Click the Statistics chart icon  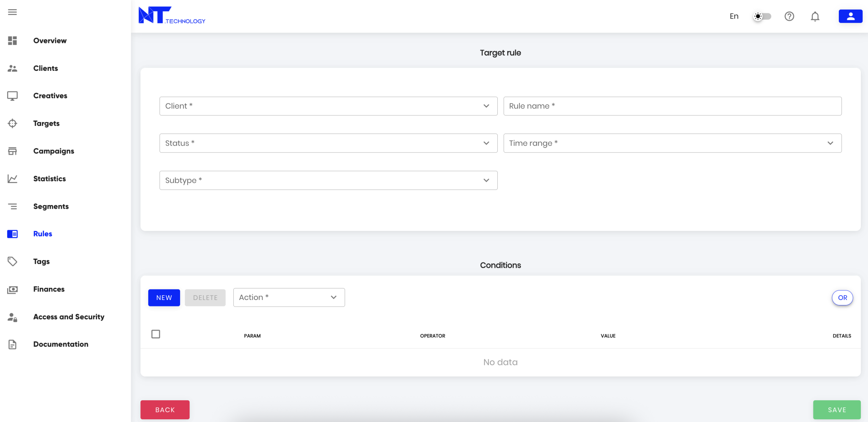pyautogui.click(x=13, y=179)
